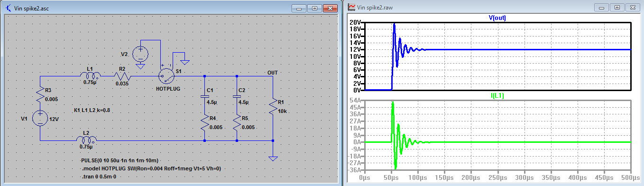Click the 0.035 value of R2

coord(121,84)
